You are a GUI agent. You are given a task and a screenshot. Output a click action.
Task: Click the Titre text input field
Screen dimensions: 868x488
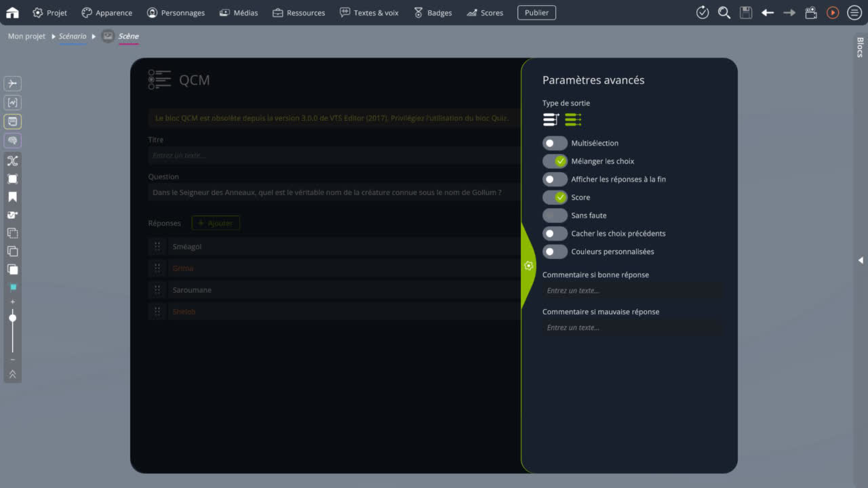334,155
